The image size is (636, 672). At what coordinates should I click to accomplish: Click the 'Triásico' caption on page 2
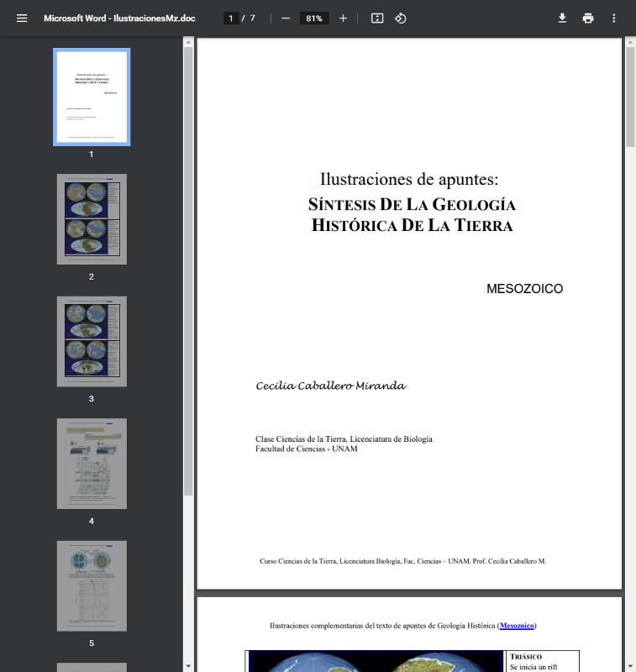[526, 657]
